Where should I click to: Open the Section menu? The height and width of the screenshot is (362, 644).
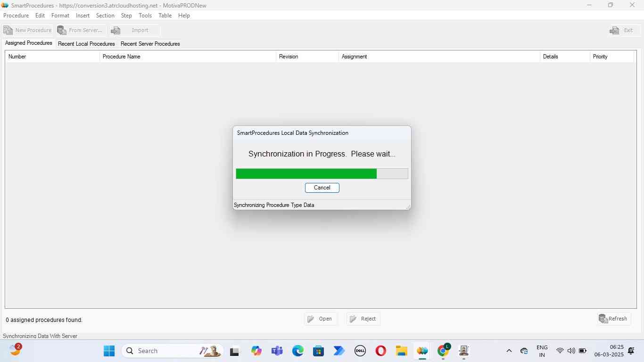point(105,16)
